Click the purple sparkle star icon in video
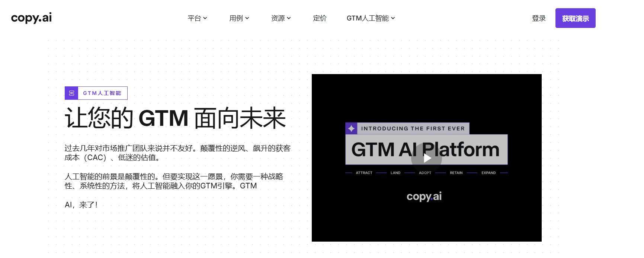This screenshot has height=258, width=644. click(x=351, y=128)
